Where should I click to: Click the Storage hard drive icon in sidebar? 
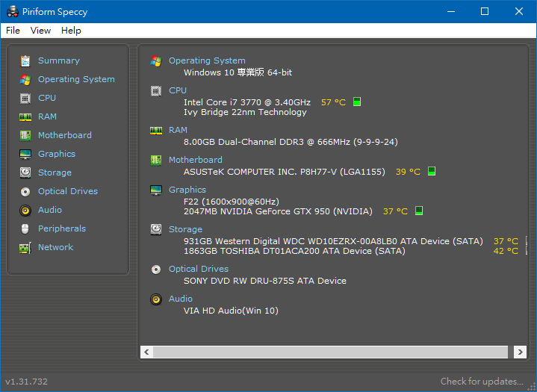point(25,173)
